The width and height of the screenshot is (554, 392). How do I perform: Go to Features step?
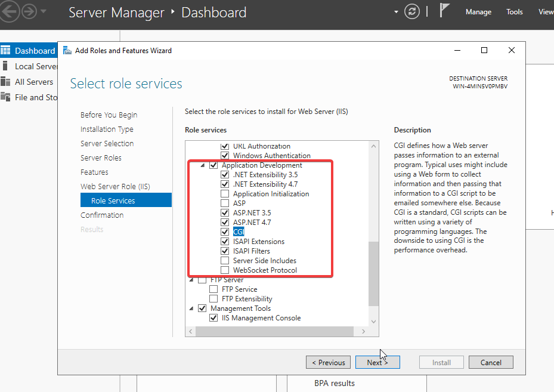coord(94,172)
